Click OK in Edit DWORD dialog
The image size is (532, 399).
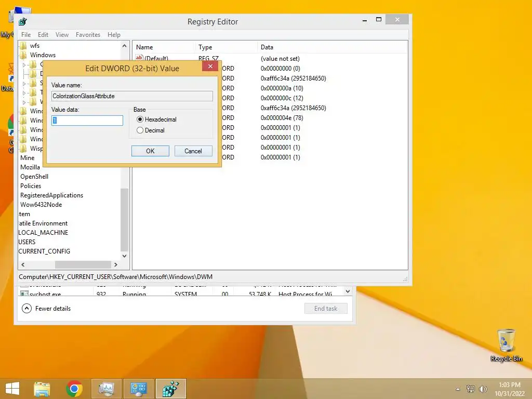coord(150,151)
